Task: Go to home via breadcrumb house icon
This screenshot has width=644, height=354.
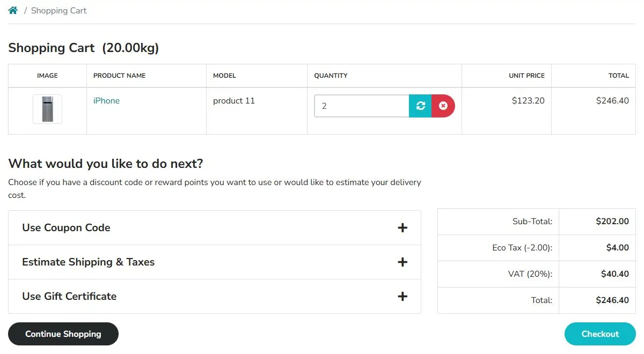Action: (13, 10)
